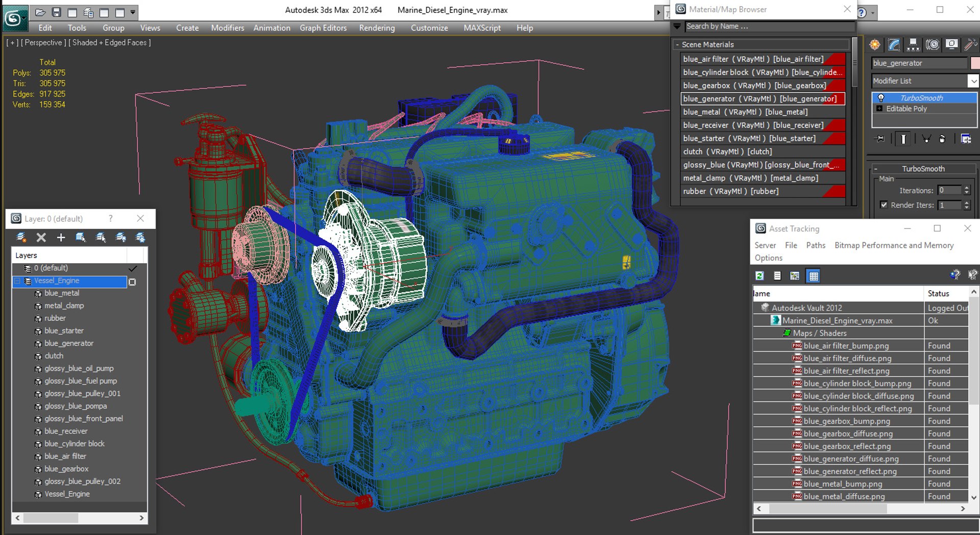Toggle Render Iters checkbox
Screen dimensions: 980x535
tap(884, 205)
